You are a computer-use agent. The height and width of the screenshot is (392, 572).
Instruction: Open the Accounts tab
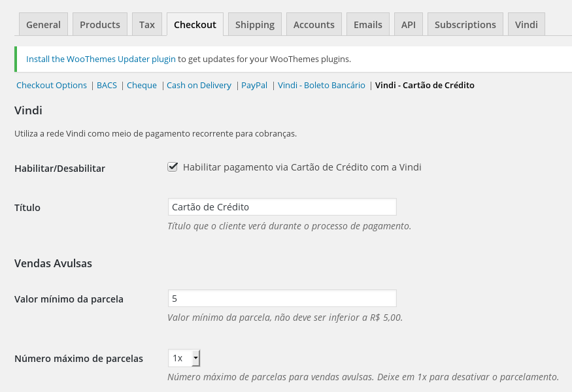[314, 24]
